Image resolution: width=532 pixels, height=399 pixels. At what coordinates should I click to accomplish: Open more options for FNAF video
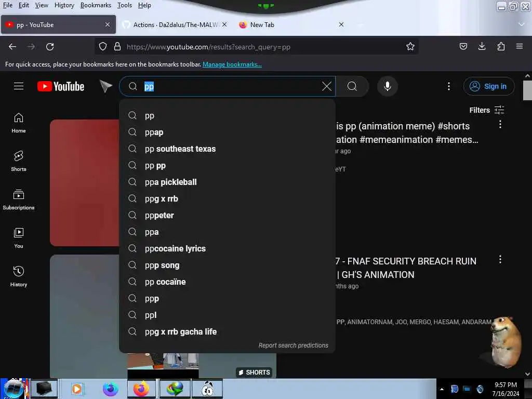(x=500, y=260)
